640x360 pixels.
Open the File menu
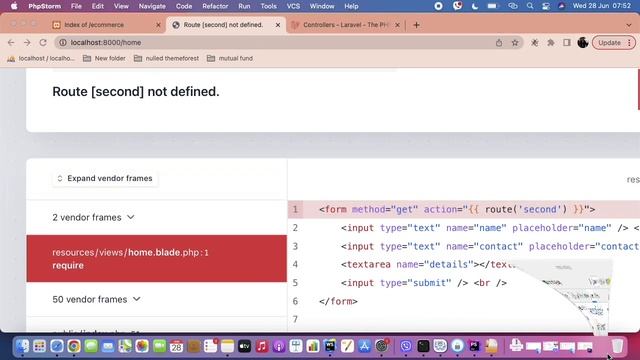tap(76, 6)
